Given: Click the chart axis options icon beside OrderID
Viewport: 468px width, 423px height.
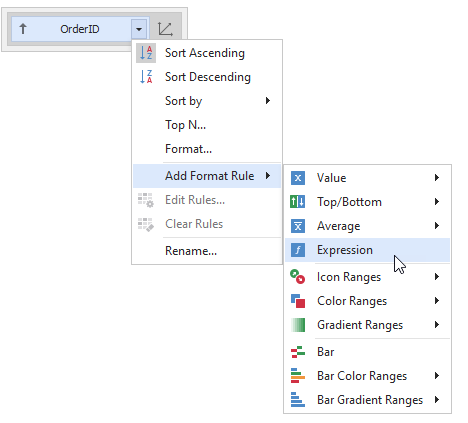Looking at the screenshot, I should [166, 29].
